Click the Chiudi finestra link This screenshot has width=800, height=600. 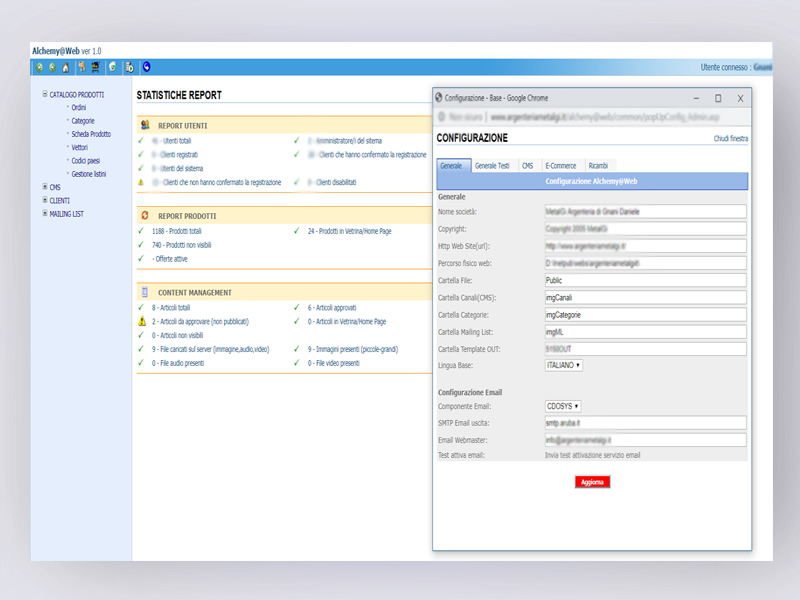[x=730, y=139]
